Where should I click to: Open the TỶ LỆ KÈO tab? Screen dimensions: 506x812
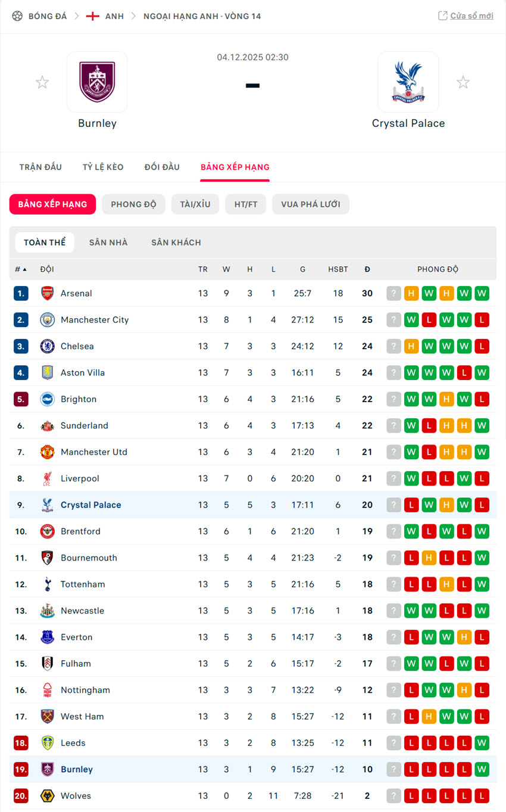pyautogui.click(x=103, y=167)
